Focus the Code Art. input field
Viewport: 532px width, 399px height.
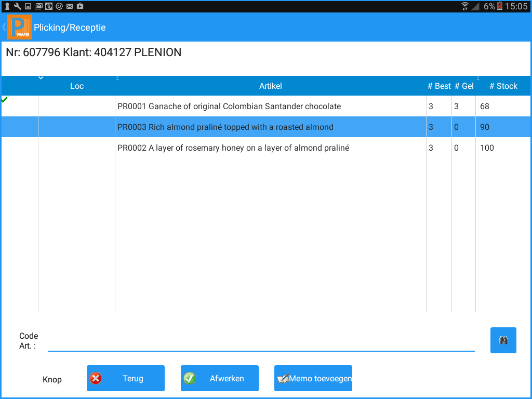261,342
